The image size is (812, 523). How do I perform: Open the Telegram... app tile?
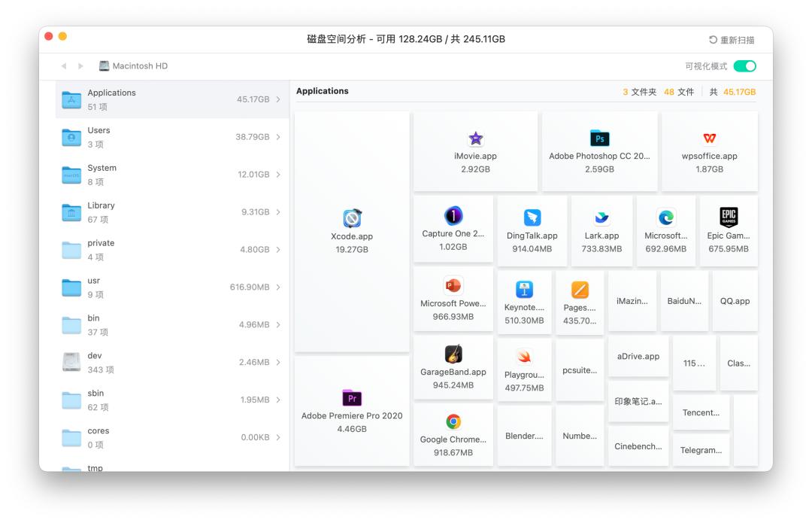(701, 450)
